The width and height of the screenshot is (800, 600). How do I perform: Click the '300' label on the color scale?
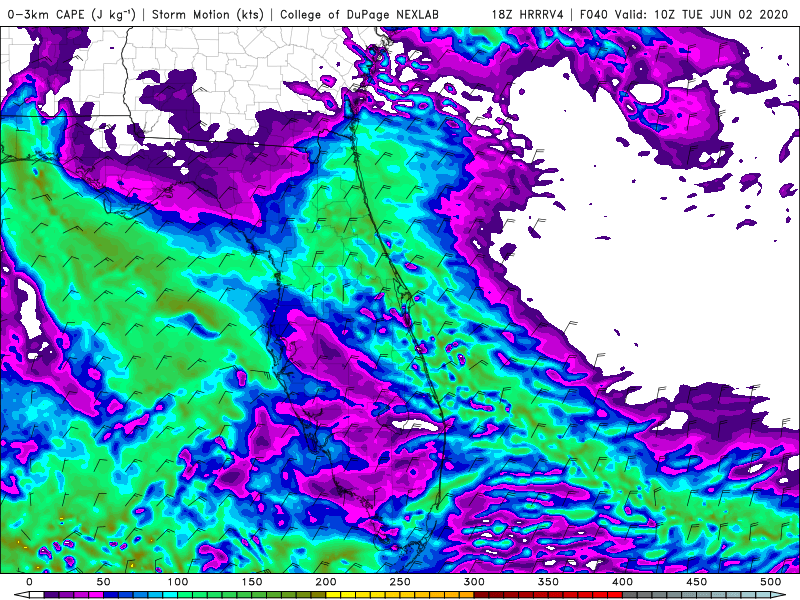click(x=474, y=582)
